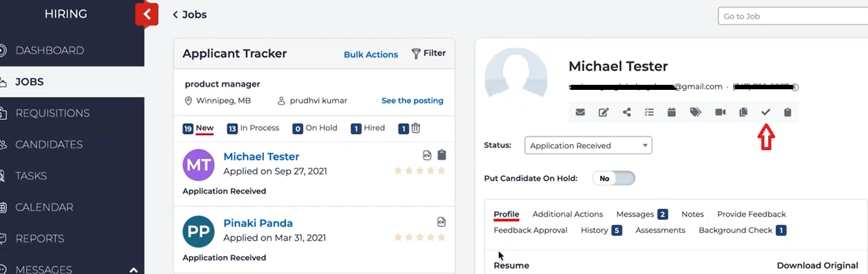This screenshot has height=274, width=868.
Task: Switch to the Additional Actions tab
Action: click(x=567, y=214)
